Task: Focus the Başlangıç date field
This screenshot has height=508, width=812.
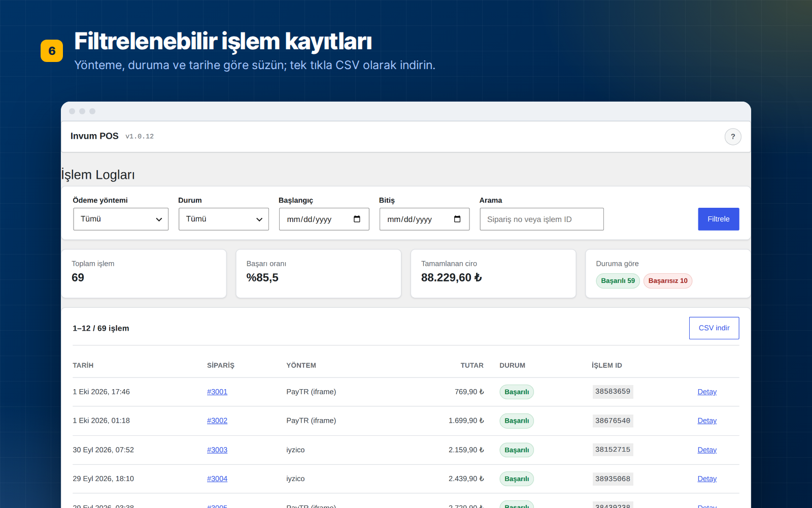Action: [324, 219]
